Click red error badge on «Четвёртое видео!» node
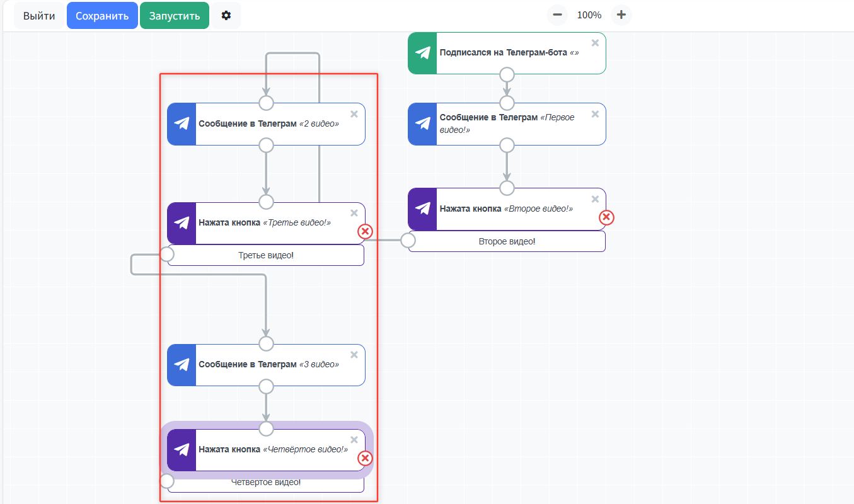The image size is (854, 504). coord(365,458)
